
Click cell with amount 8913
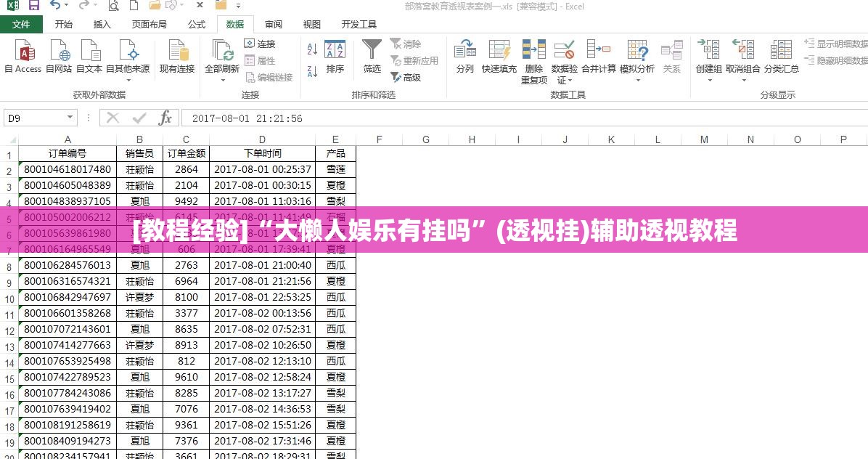(x=186, y=345)
